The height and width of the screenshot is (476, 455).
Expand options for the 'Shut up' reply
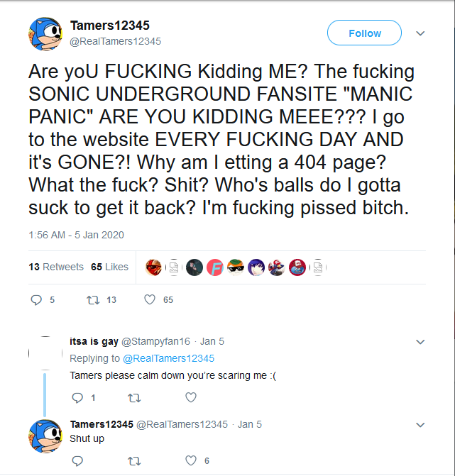(420, 425)
